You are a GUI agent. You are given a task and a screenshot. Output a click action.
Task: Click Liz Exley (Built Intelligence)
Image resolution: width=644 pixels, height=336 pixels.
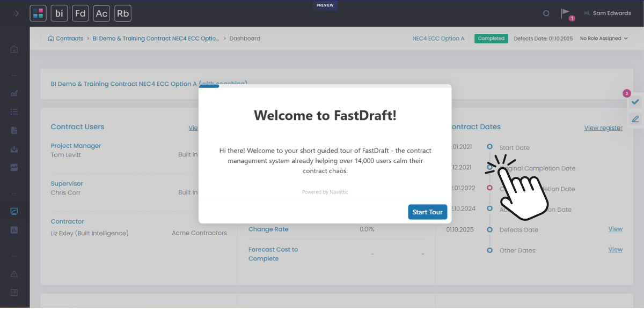(x=90, y=233)
